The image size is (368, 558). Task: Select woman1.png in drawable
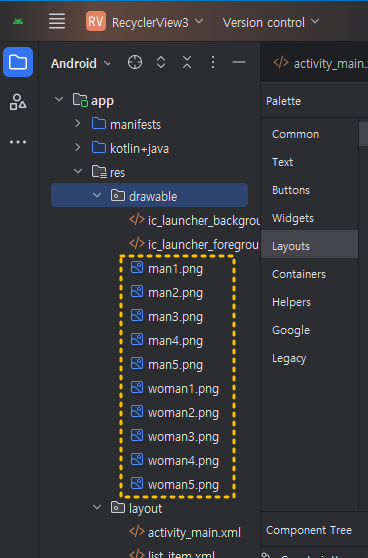click(174, 389)
